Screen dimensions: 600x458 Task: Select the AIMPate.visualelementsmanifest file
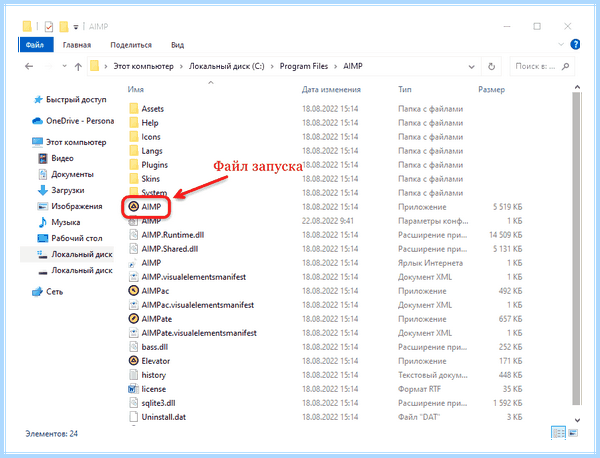[199, 333]
